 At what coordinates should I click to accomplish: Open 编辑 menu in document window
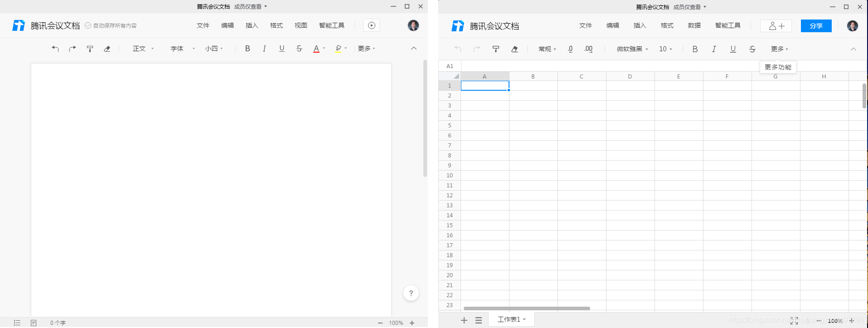point(228,25)
